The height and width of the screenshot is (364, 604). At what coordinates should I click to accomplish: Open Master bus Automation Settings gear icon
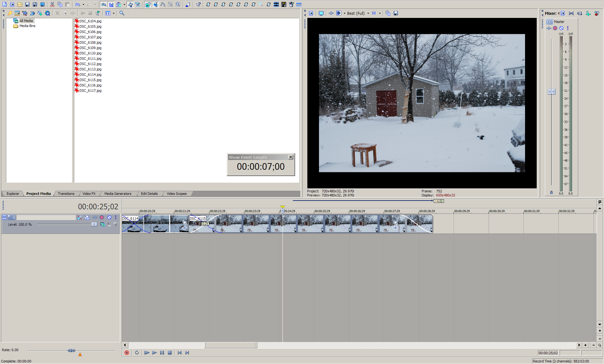click(555, 28)
